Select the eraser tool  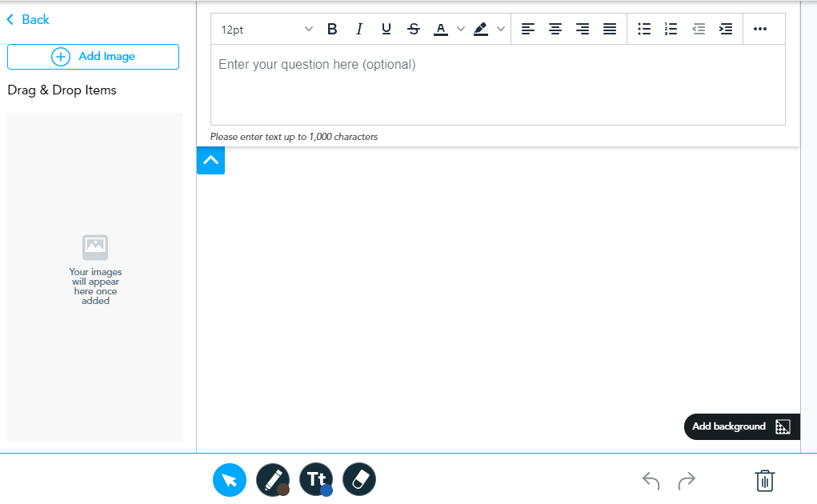click(359, 479)
